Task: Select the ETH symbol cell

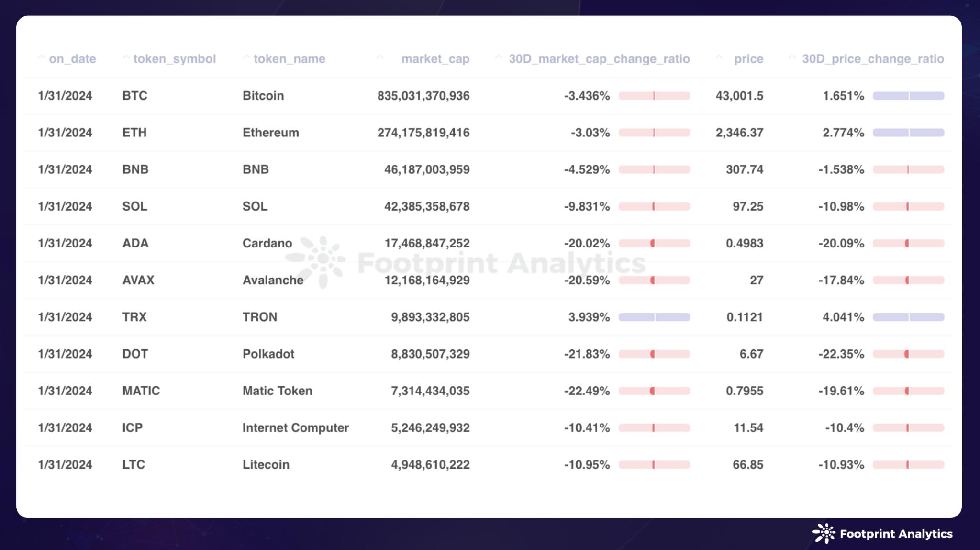Action: [134, 133]
